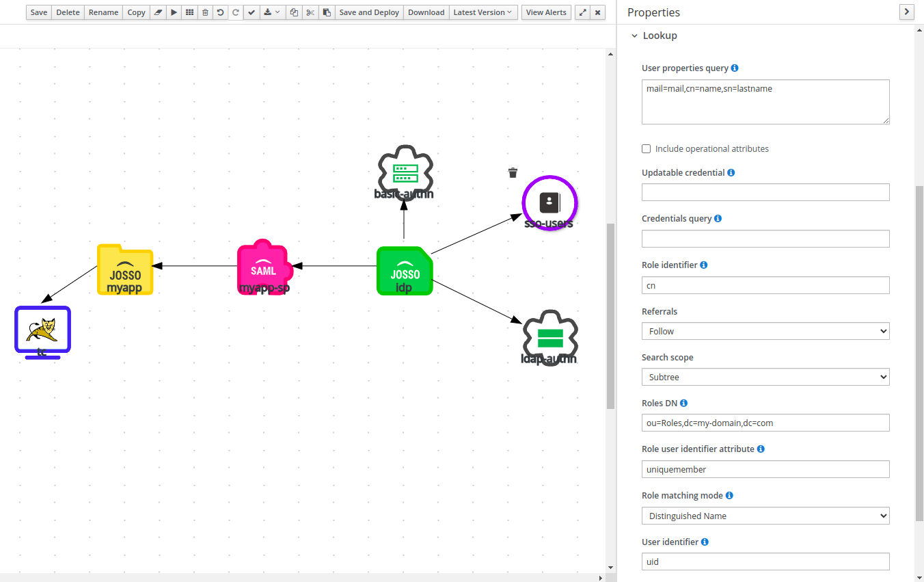Click the canvas vertical scrollbar thumb
Viewport: 924px width, 582px height.
[x=610, y=316]
